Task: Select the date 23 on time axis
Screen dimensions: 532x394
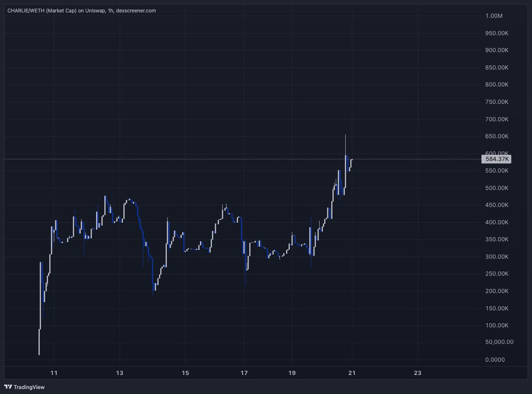Action: click(418, 373)
